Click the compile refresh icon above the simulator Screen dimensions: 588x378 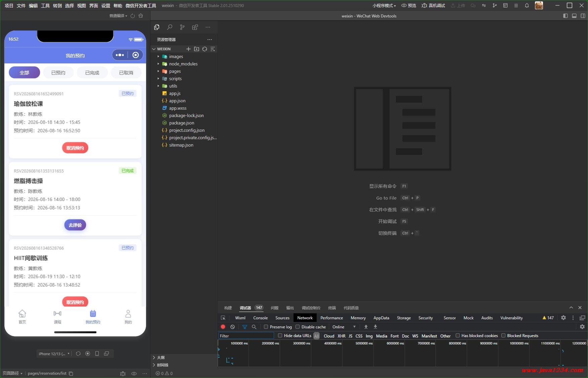tap(133, 16)
